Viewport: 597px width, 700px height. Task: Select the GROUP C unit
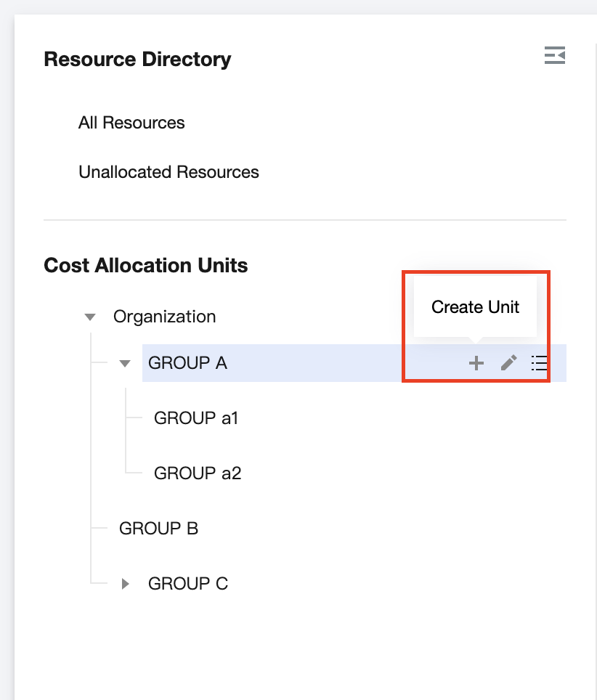[187, 584]
